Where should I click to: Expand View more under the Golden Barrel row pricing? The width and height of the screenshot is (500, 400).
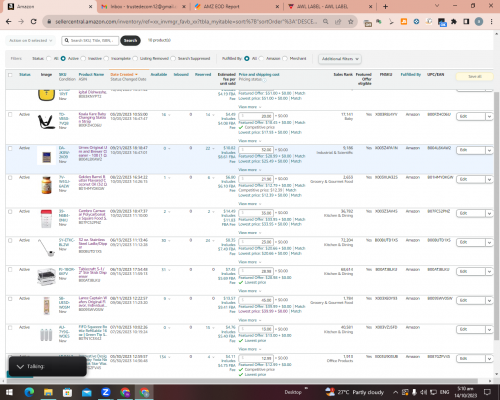tap(250, 204)
